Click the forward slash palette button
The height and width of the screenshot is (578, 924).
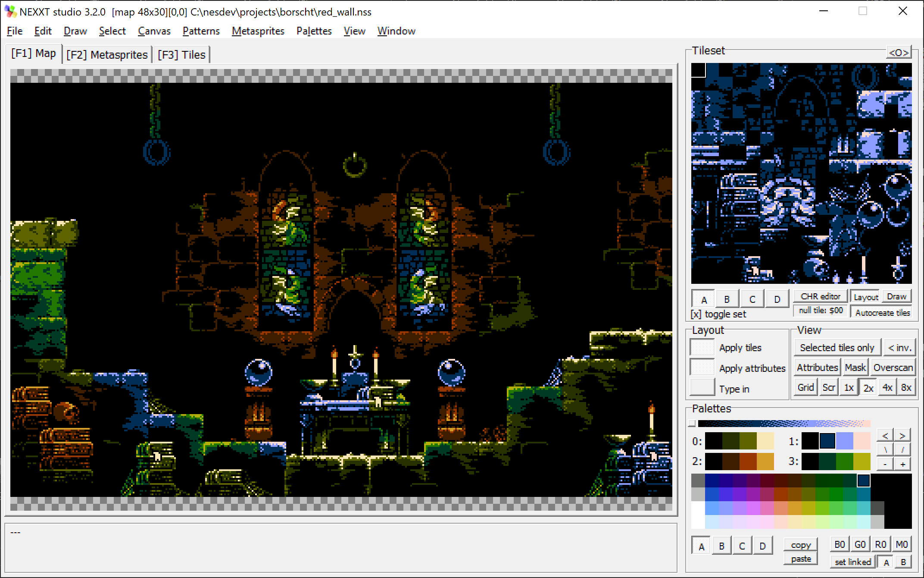902,450
